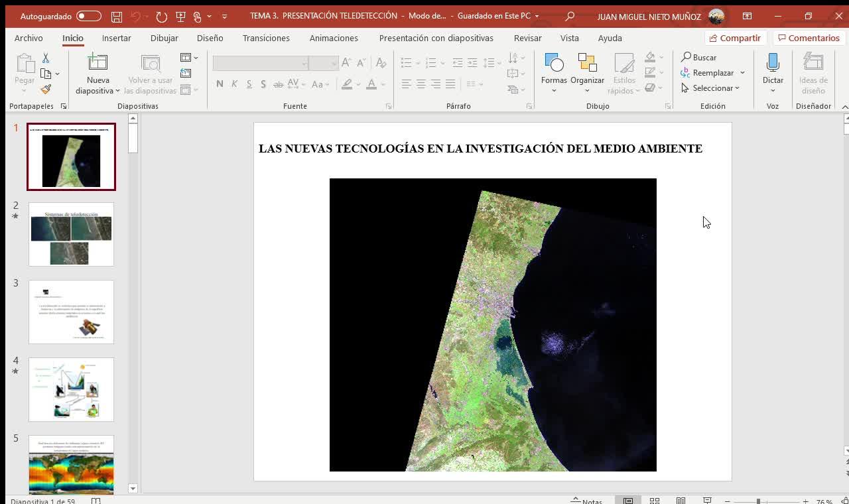The height and width of the screenshot is (504, 849).
Task: Open the slide sorter view icon
Action: (655, 501)
